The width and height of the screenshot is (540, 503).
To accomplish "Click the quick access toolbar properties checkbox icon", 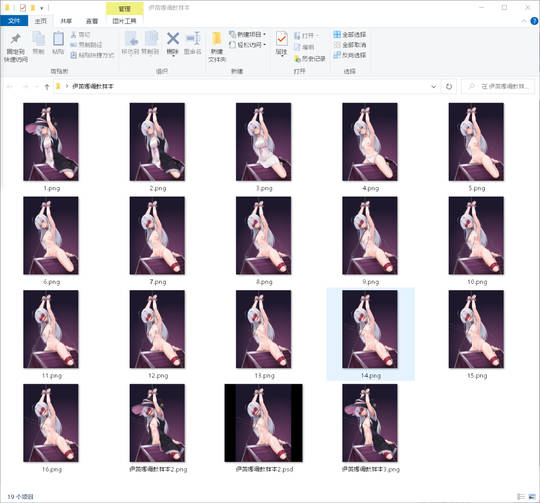I will point(23,8).
